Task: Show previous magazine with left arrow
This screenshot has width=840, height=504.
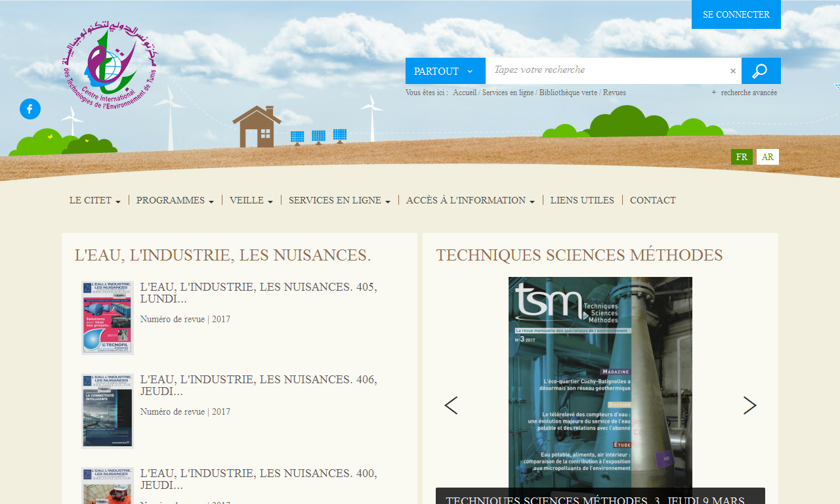Action: (x=451, y=406)
